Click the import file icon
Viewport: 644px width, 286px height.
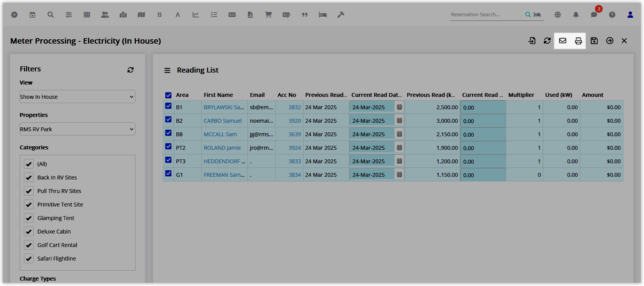tap(532, 41)
